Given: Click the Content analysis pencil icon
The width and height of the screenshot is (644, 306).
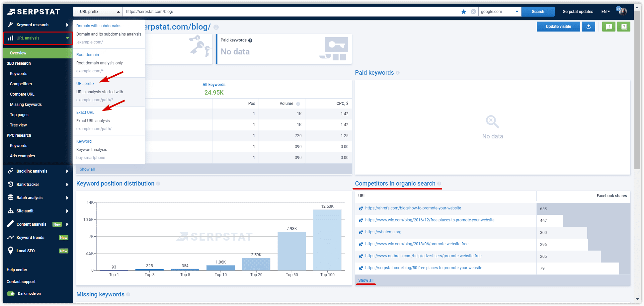Looking at the screenshot, I should (11, 224).
